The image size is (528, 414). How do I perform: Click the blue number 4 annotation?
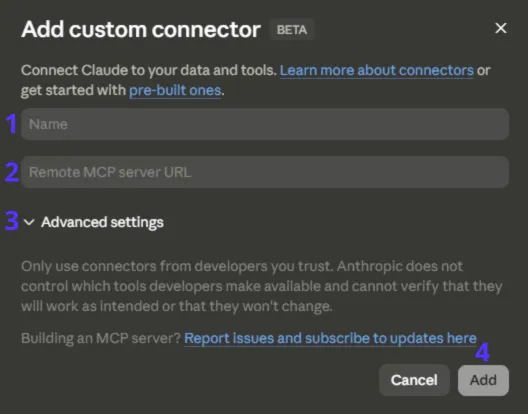pyautogui.click(x=483, y=352)
